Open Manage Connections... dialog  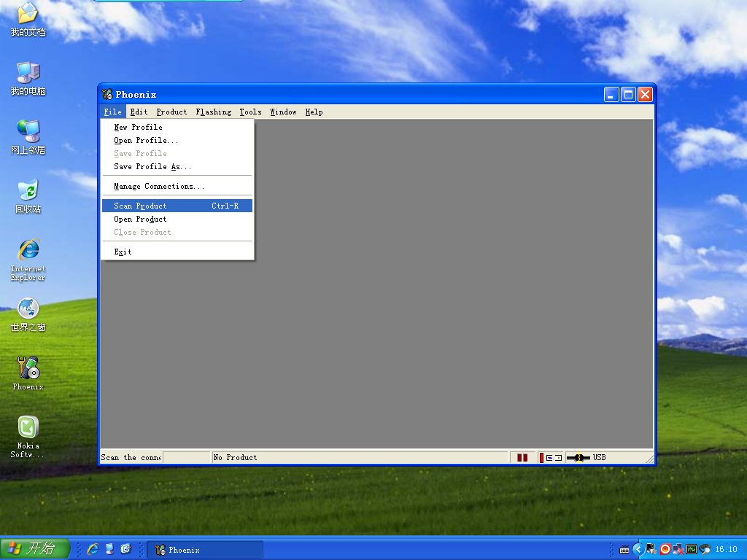point(177,186)
